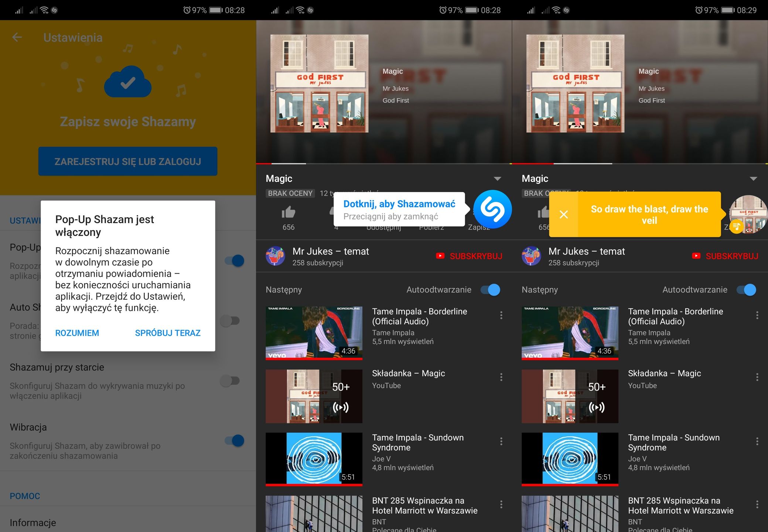Expand the Magic video description chevron
Image resolution: width=768 pixels, height=532 pixels.
pyautogui.click(x=498, y=178)
